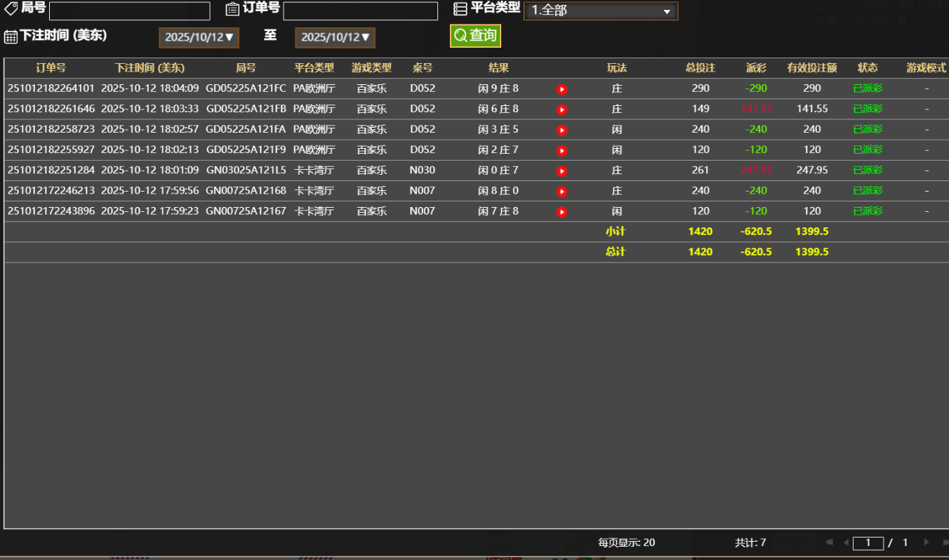Open the start date picker showing 2025/10/12

(199, 38)
